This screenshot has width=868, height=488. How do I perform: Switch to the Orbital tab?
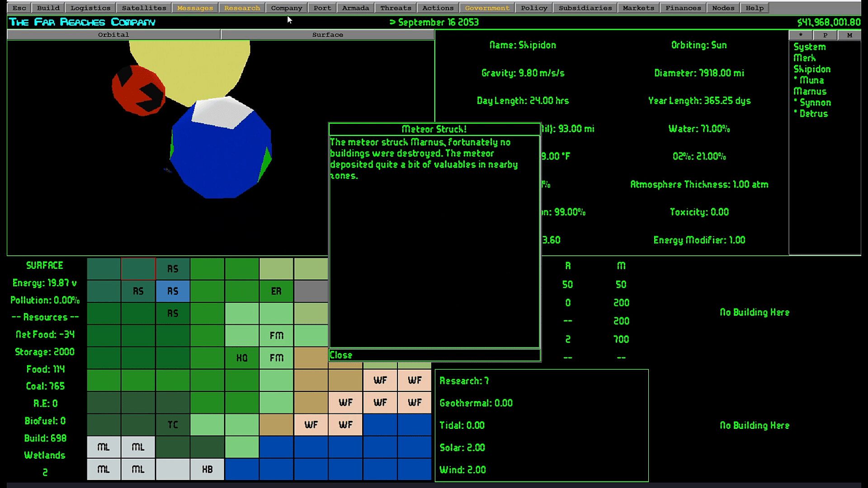coord(113,34)
